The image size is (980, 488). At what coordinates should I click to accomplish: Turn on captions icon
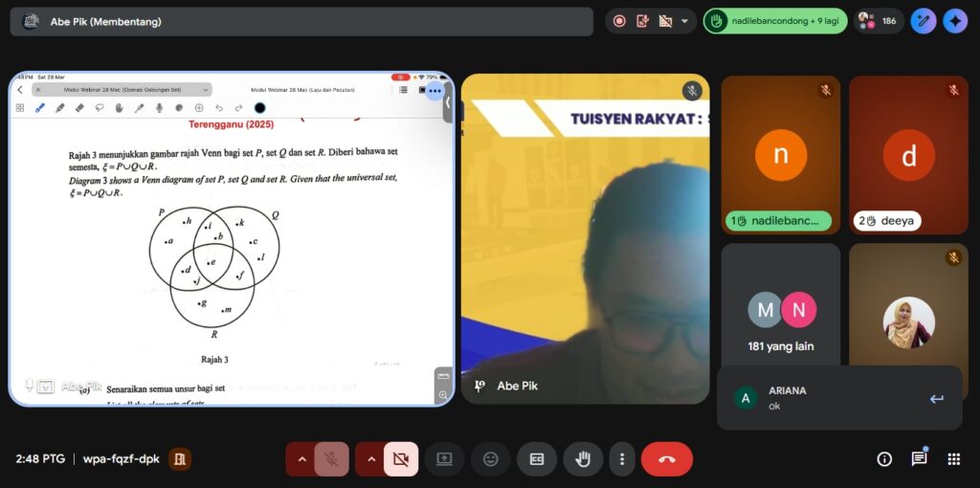[x=537, y=459]
